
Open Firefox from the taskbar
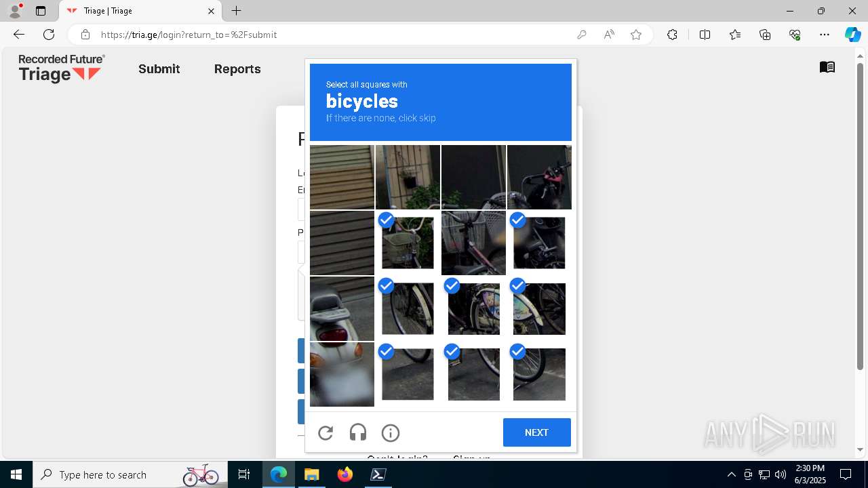pos(345,474)
